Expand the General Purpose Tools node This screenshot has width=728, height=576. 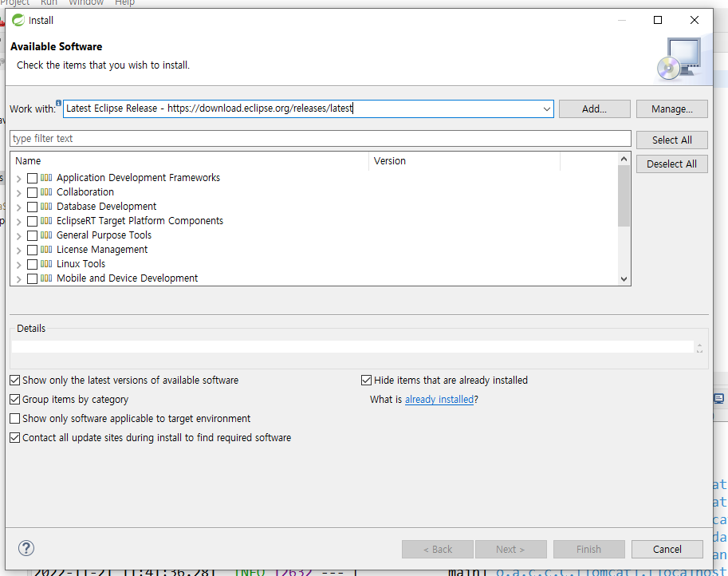18,236
